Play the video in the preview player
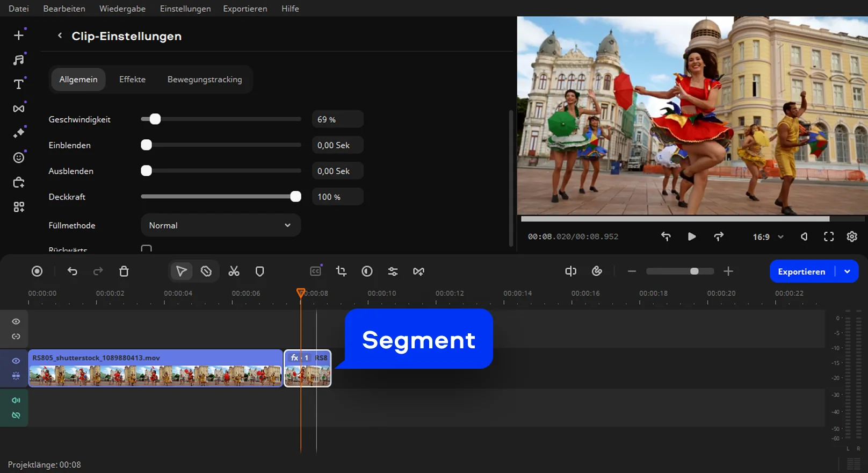 [x=692, y=236]
